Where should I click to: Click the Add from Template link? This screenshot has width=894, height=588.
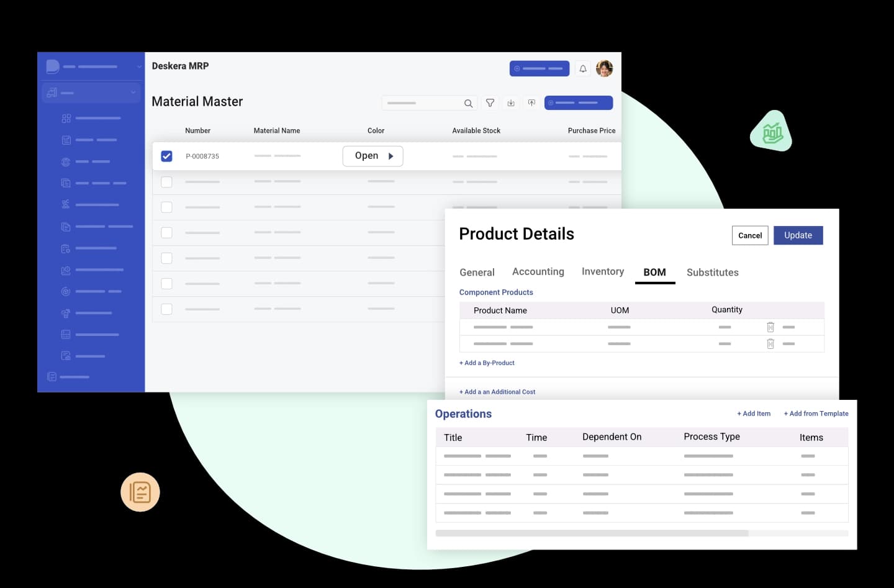click(815, 414)
